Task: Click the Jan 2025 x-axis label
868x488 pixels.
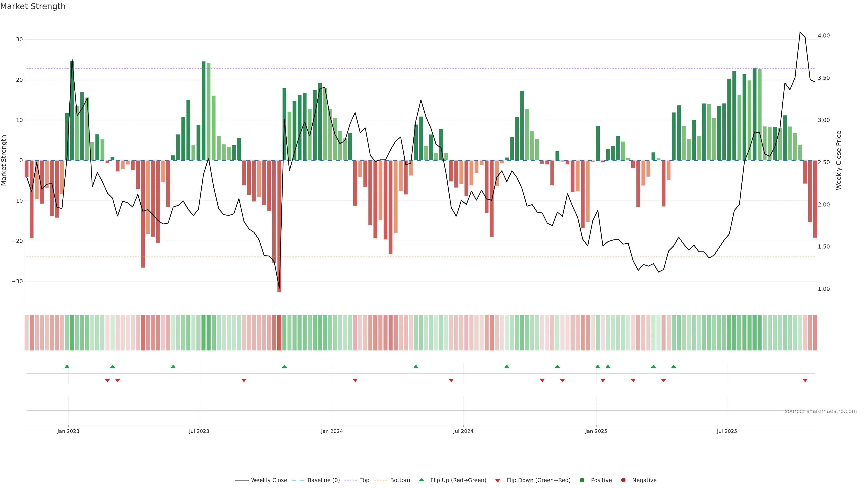Action: tap(596, 431)
